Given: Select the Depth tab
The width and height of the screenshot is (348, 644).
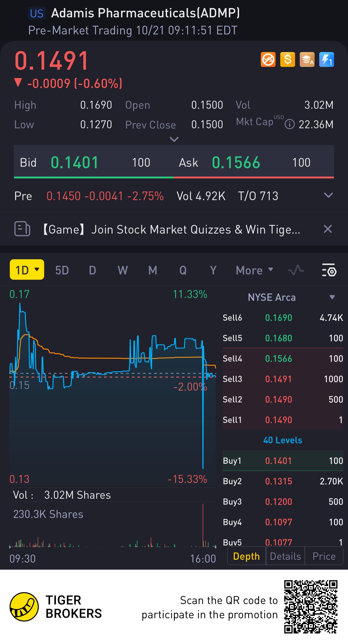Looking at the screenshot, I should coord(247,556).
